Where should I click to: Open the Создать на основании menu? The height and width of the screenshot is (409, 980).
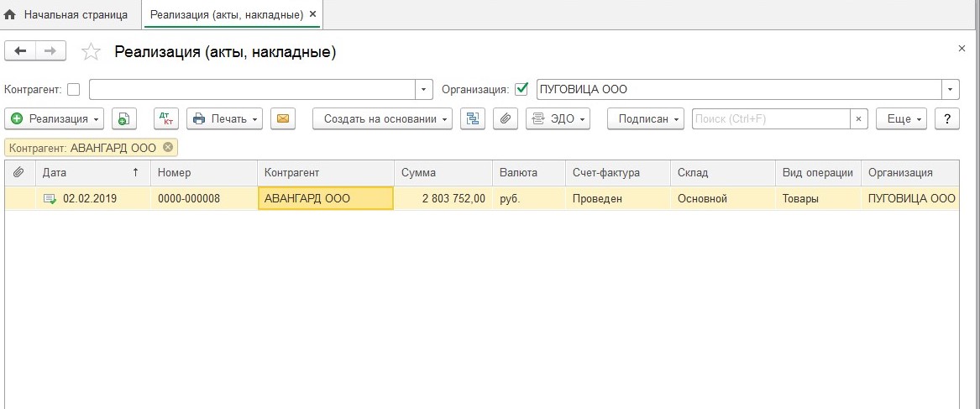click(x=382, y=119)
